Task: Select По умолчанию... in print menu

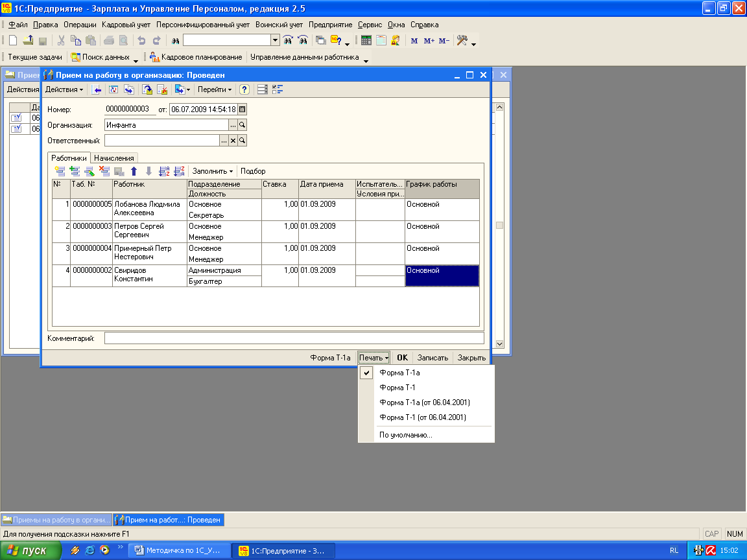Action: click(x=406, y=435)
